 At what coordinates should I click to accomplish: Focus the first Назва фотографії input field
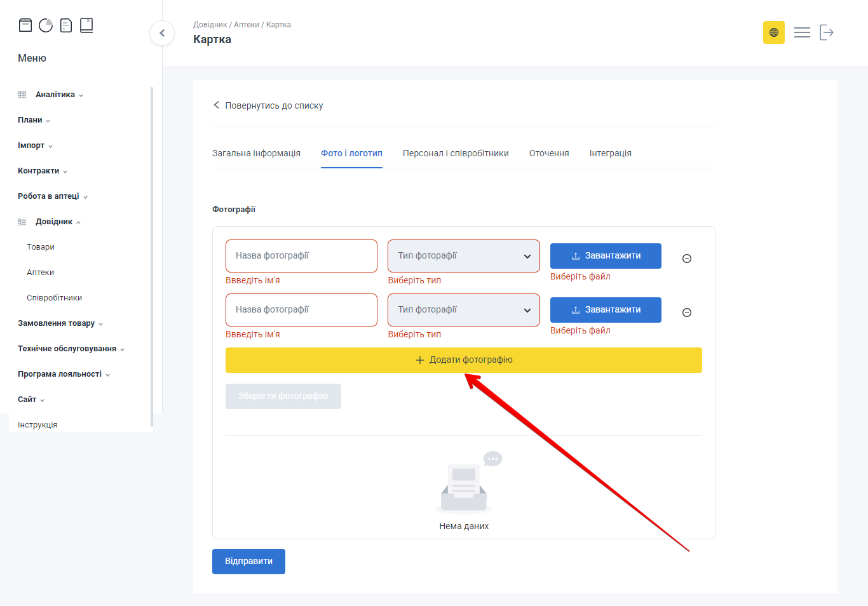click(x=301, y=256)
